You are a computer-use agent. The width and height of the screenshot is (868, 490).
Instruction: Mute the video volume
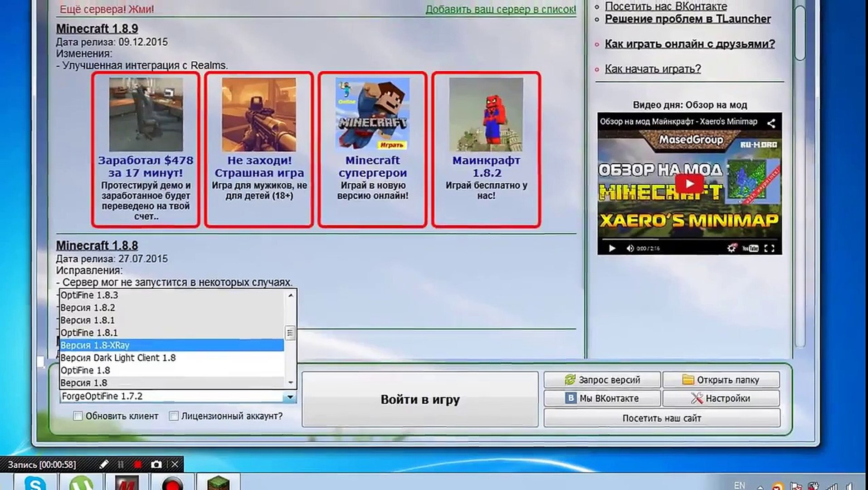pyautogui.click(x=630, y=248)
